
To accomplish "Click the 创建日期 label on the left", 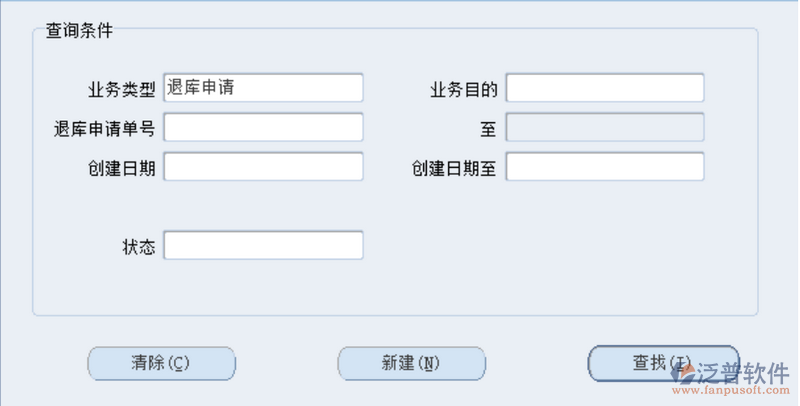I will tap(122, 167).
